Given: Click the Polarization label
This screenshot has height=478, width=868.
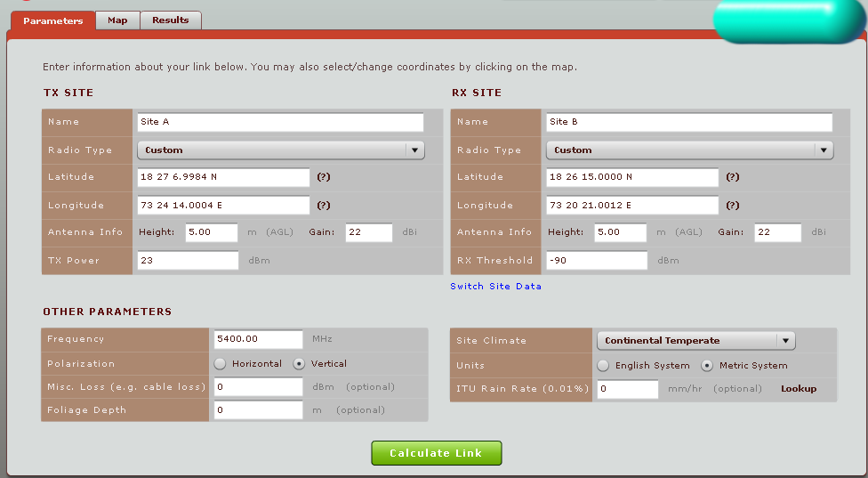Looking at the screenshot, I should click(x=81, y=364).
